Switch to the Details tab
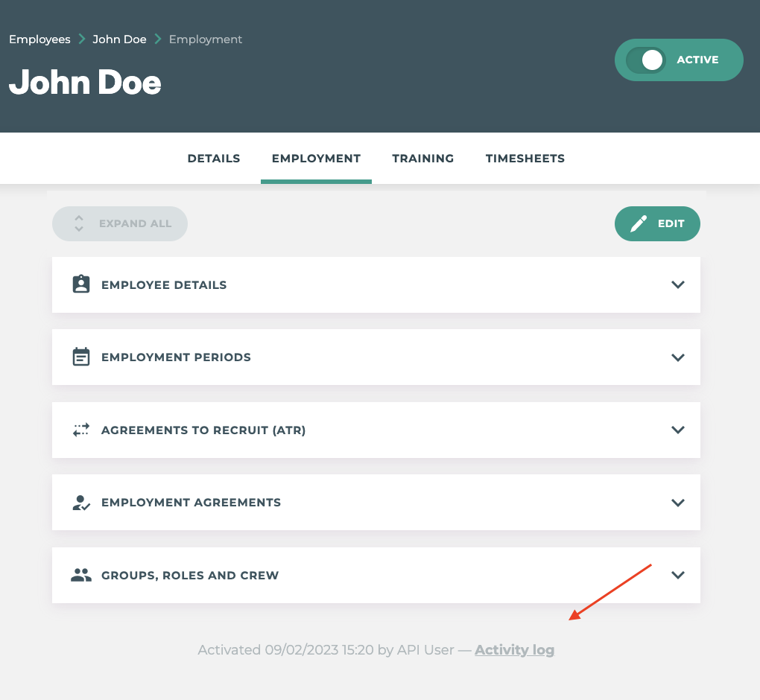This screenshot has height=700, width=760. click(x=213, y=158)
